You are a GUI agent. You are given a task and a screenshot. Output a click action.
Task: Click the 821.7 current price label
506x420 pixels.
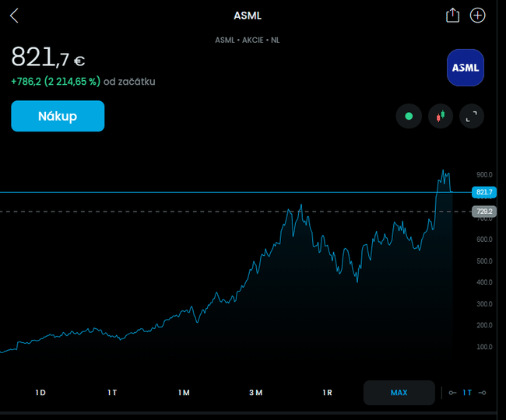[483, 192]
